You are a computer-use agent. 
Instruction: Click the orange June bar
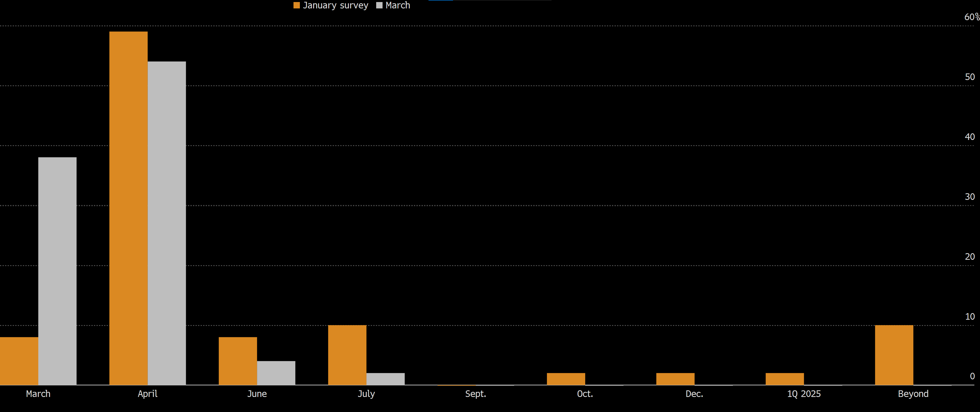[x=238, y=361]
